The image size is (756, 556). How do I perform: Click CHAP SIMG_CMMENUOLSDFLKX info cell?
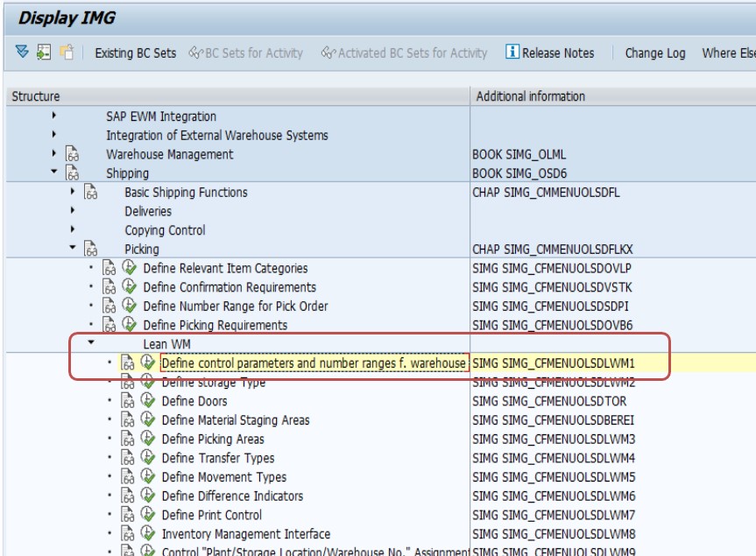[x=552, y=249]
